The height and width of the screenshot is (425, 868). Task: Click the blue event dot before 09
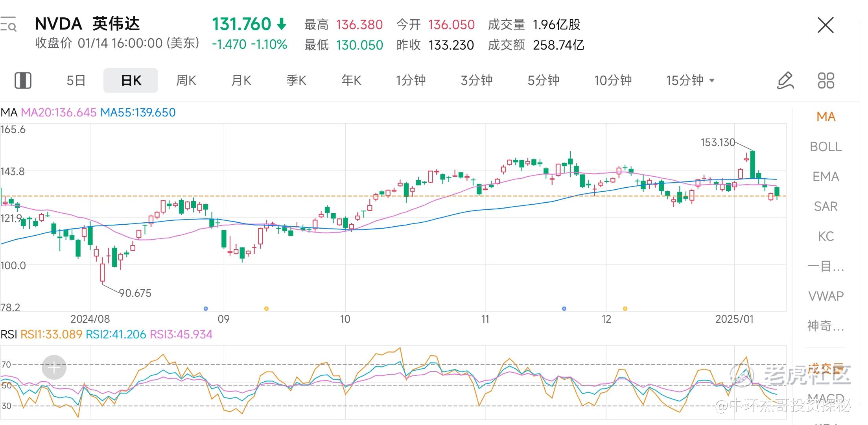(x=206, y=309)
